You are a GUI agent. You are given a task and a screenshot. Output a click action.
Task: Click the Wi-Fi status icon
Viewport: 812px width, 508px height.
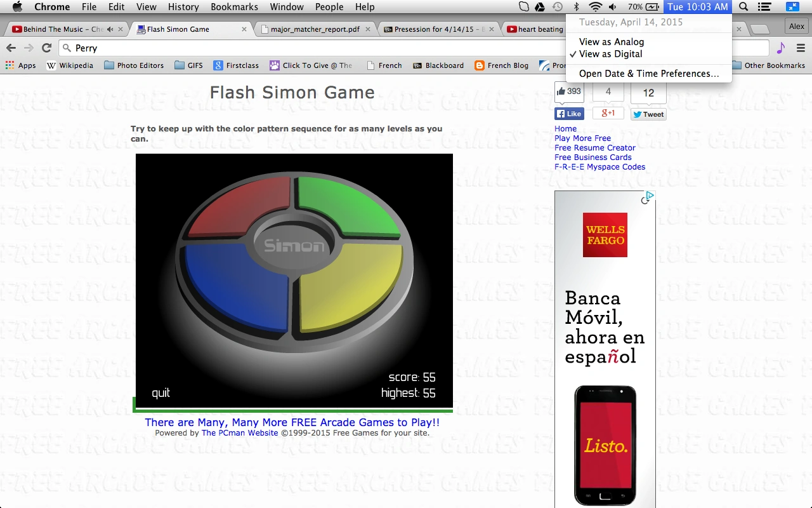click(595, 7)
